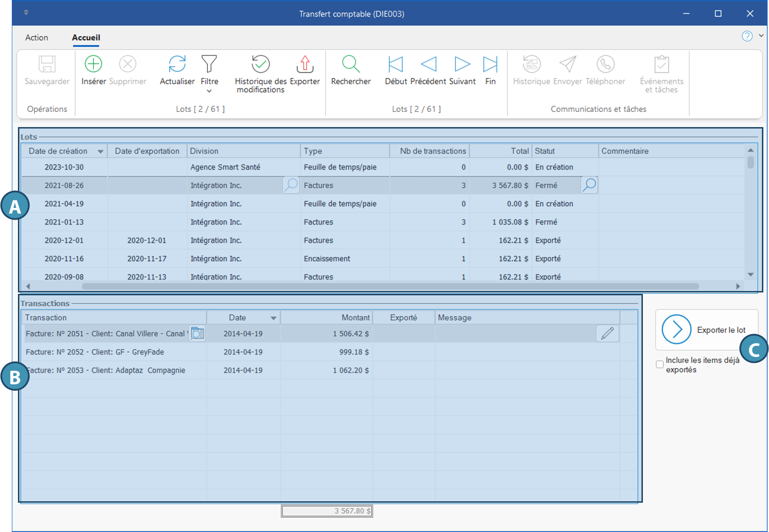Screen dimensions: 769x532
Task: Jump to last lot with Fin
Action: 490,64
